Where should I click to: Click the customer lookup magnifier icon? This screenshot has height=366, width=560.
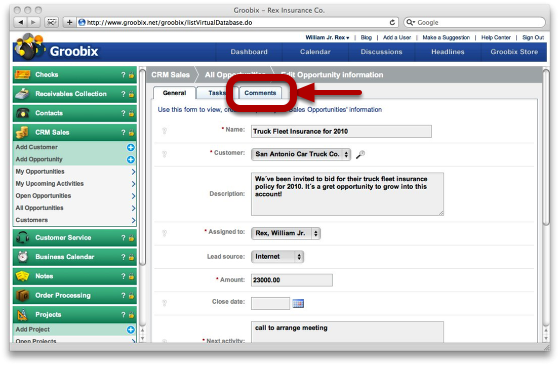360,155
